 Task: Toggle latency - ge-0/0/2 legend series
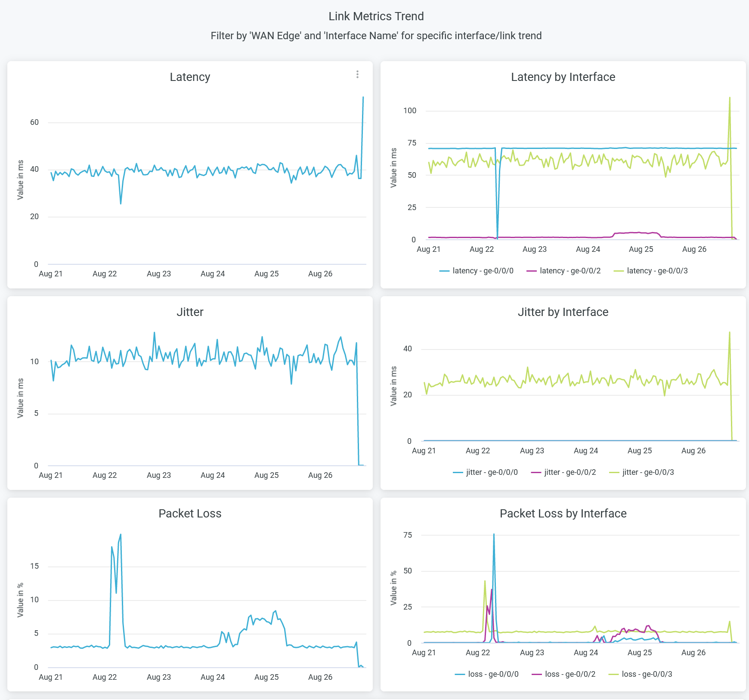coord(563,271)
